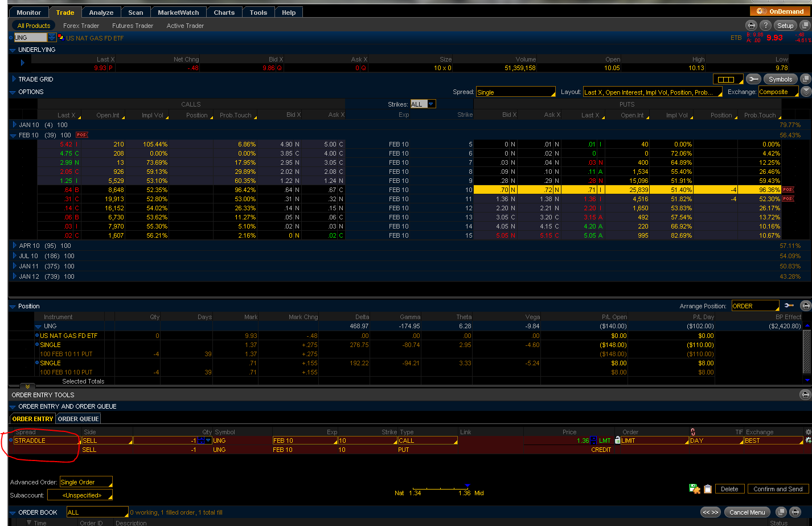This screenshot has height=526, width=812.
Task: Click the << >> button in Order Book
Action: pos(711,512)
